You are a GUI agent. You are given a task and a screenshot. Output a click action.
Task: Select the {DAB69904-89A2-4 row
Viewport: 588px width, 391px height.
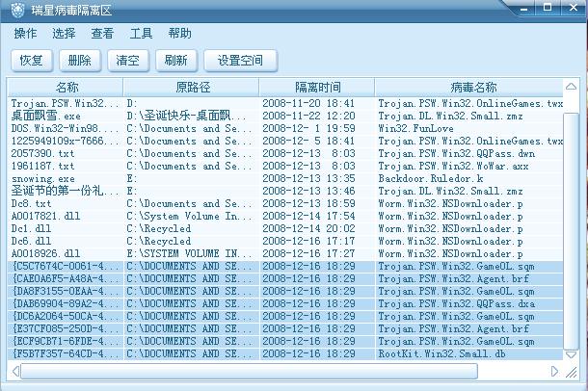285,304
